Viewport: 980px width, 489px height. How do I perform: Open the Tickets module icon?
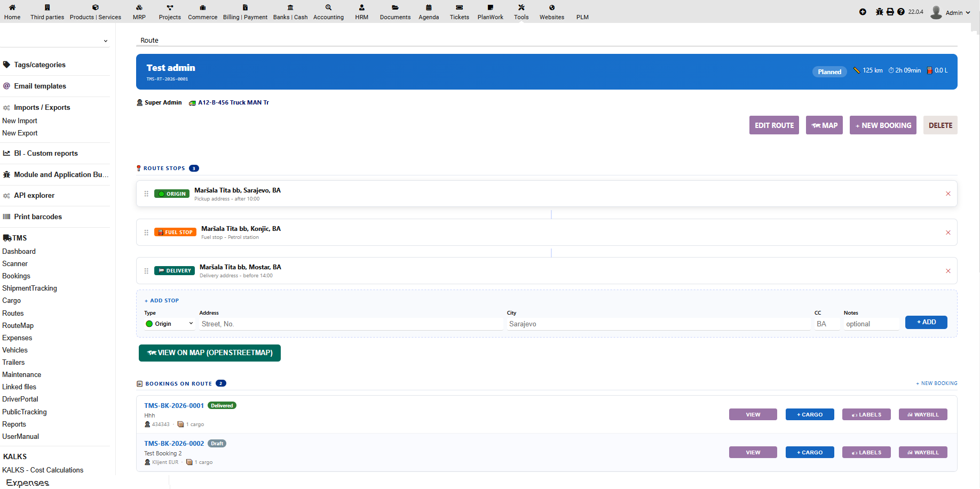pos(459,7)
